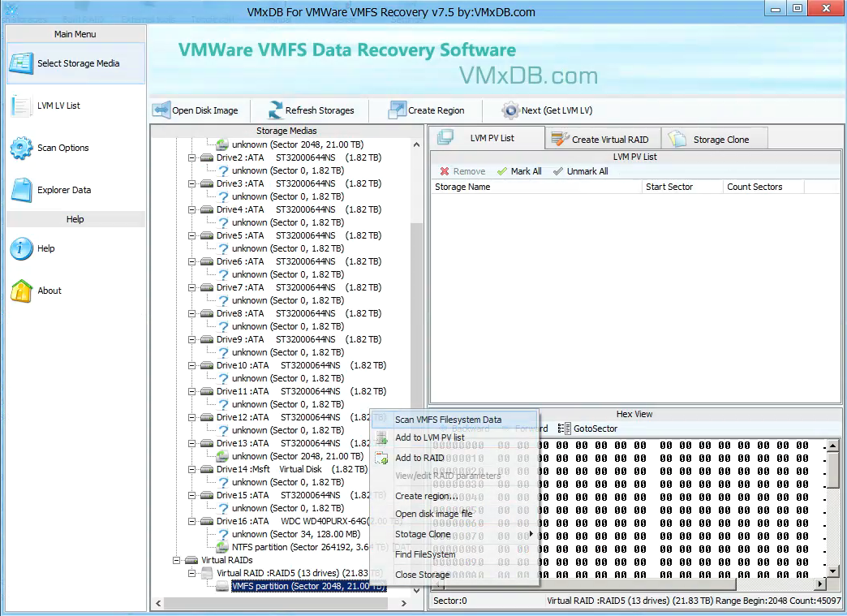Switch to the Create Virtual RAID tab
847x616 pixels.
click(x=603, y=139)
